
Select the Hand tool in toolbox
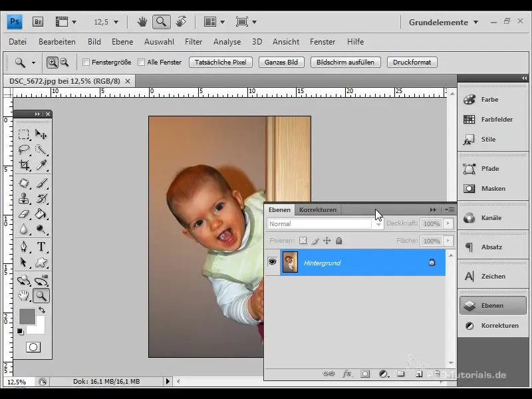point(23,296)
